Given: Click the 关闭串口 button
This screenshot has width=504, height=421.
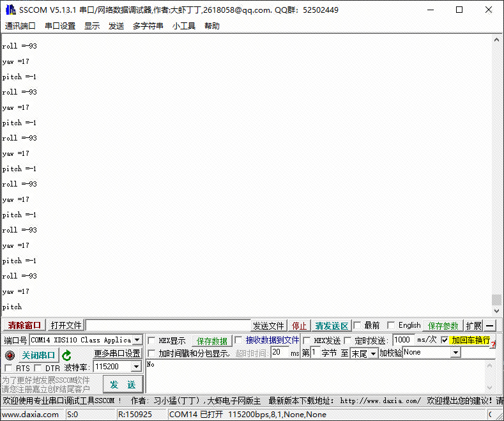Looking at the screenshot, I should coord(38,355).
